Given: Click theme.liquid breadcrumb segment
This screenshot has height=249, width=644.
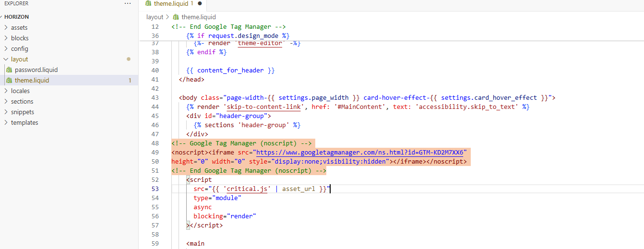Looking at the screenshot, I should tap(199, 17).
